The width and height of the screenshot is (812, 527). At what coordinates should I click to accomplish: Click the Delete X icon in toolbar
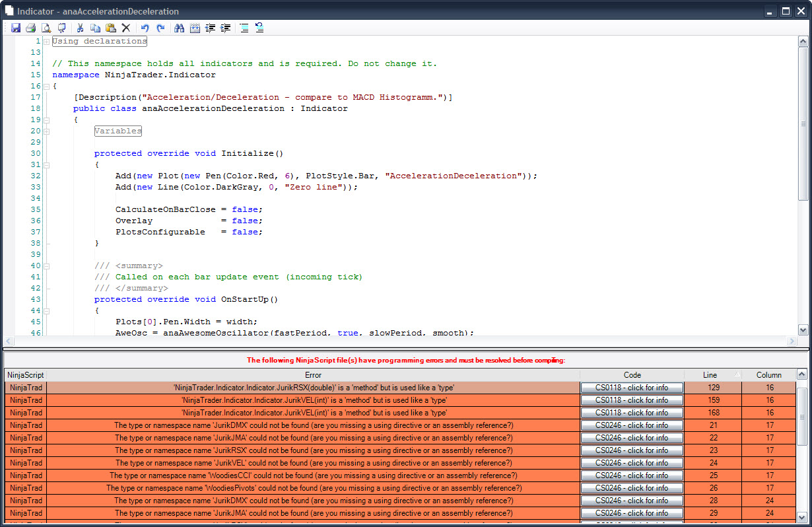click(125, 28)
